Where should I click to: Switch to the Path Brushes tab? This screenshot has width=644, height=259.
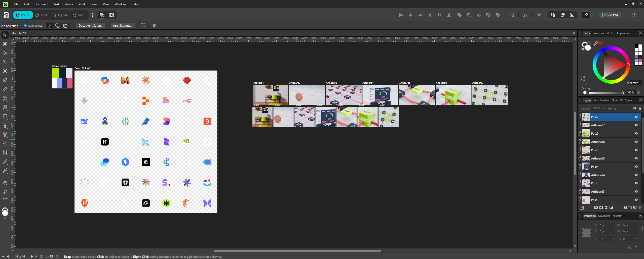601,100
